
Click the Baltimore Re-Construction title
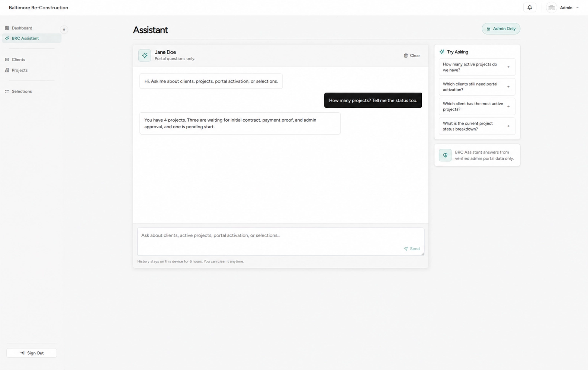coord(38,7)
